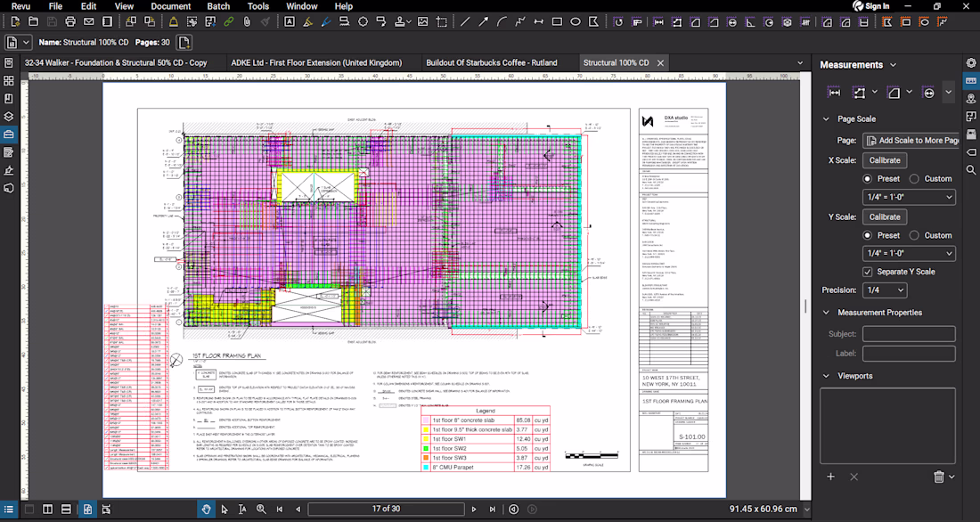Screen dimensions: 980x522
Task: Click the Email icon in the toolbar
Action: 87,21
